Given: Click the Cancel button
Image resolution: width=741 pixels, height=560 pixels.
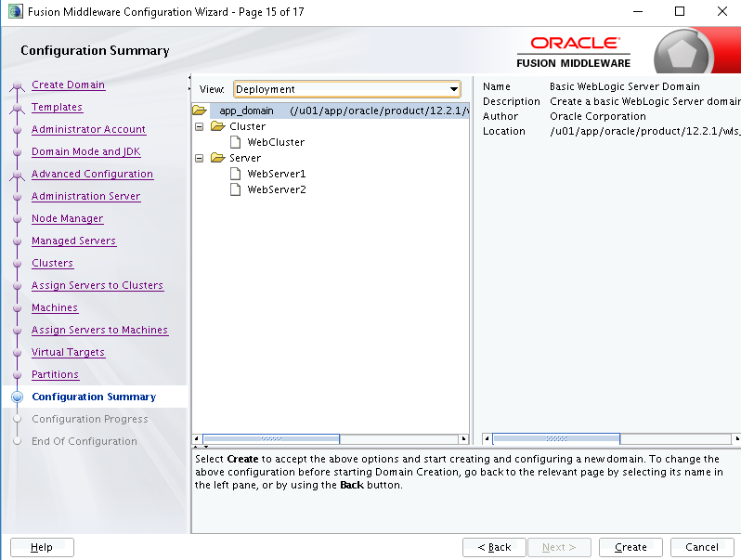Looking at the screenshot, I should tap(702, 547).
